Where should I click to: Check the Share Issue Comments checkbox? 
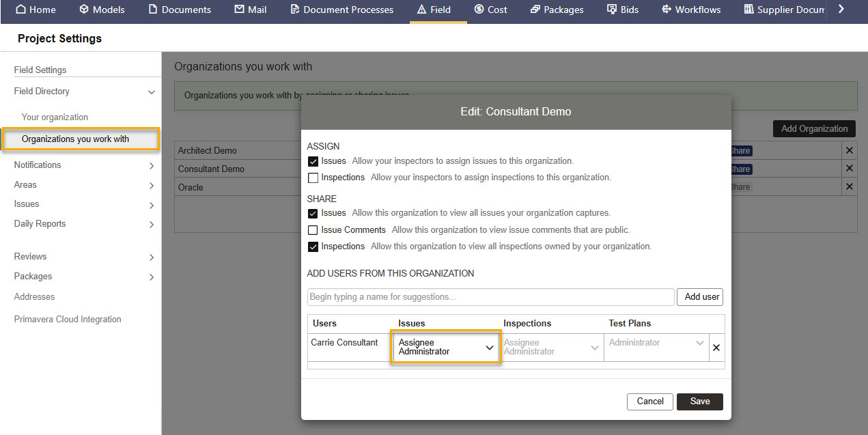pyautogui.click(x=313, y=230)
